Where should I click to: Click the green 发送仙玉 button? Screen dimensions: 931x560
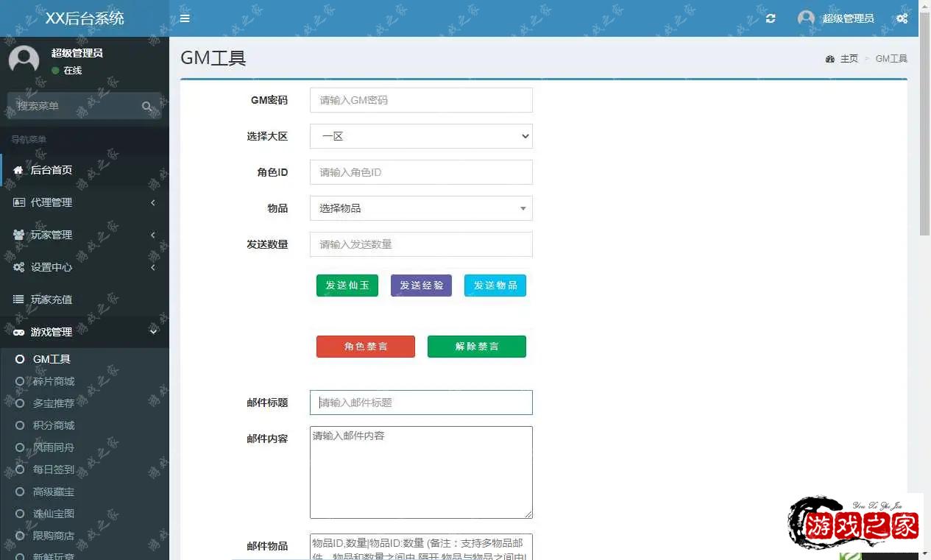click(x=347, y=286)
